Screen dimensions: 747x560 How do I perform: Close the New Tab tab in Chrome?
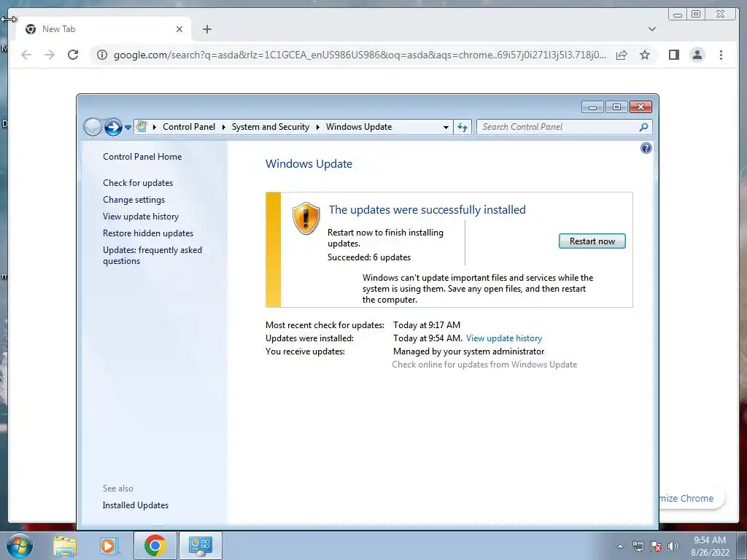click(179, 29)
